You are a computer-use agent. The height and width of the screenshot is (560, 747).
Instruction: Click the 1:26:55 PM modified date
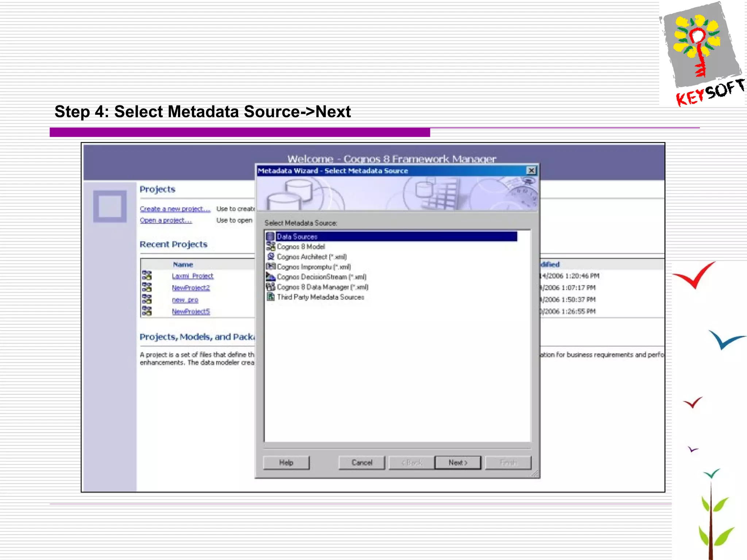point(568,311)
